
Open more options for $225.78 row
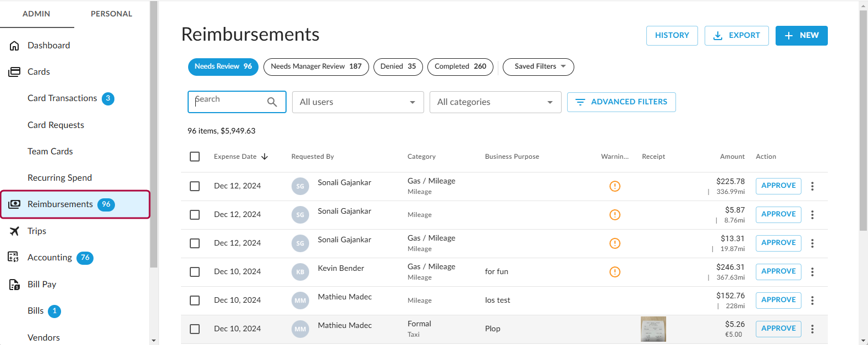click(x=812, y=186)
